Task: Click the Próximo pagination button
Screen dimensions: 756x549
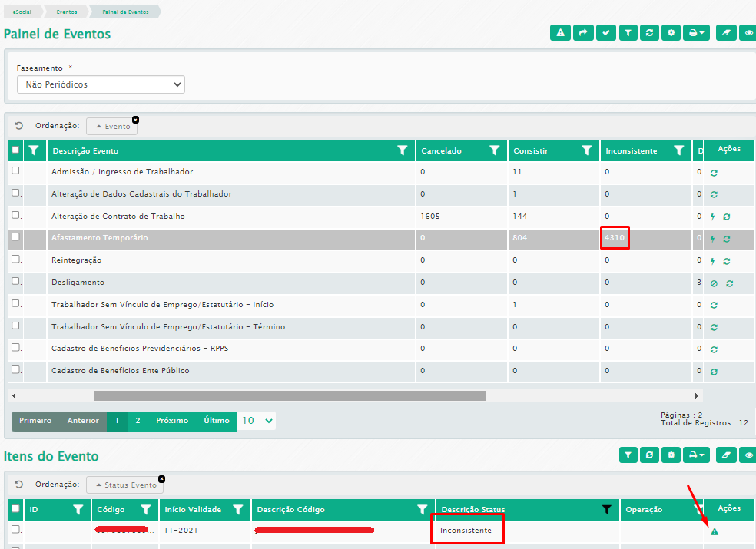Action: (172, 421)
